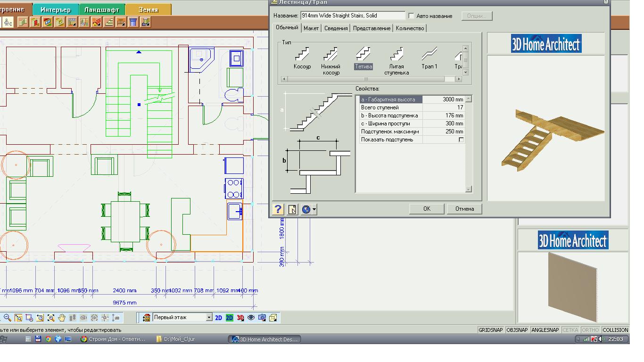
Task: Switch to the Ландшафт tab
Action: [101, 9]
